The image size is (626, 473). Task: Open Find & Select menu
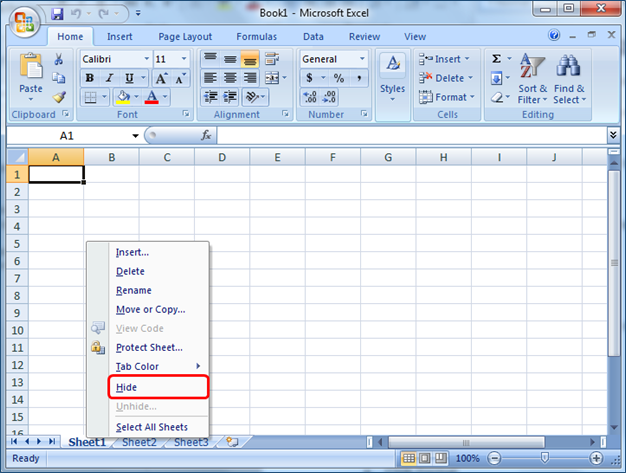pyautogui.click(x=569, y=79)
